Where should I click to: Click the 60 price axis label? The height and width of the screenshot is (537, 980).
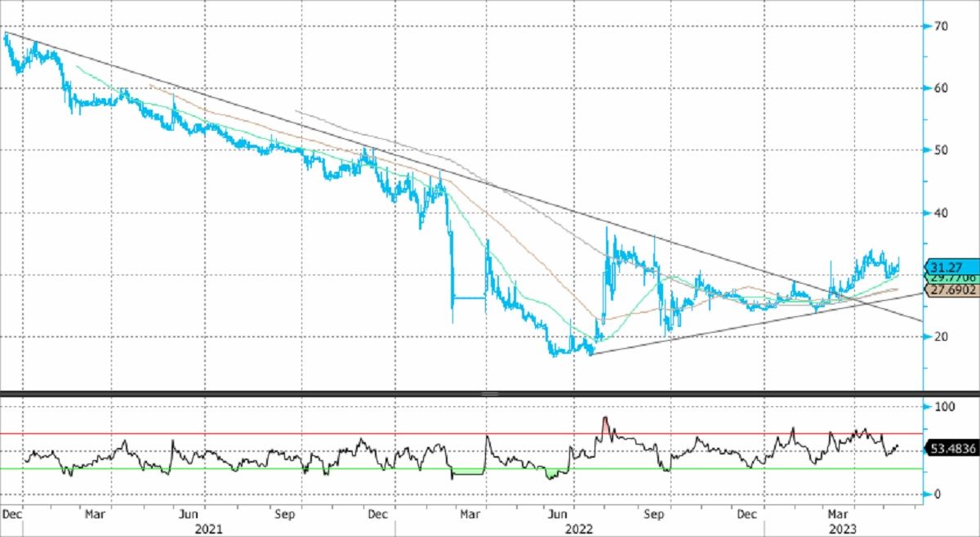941,88
